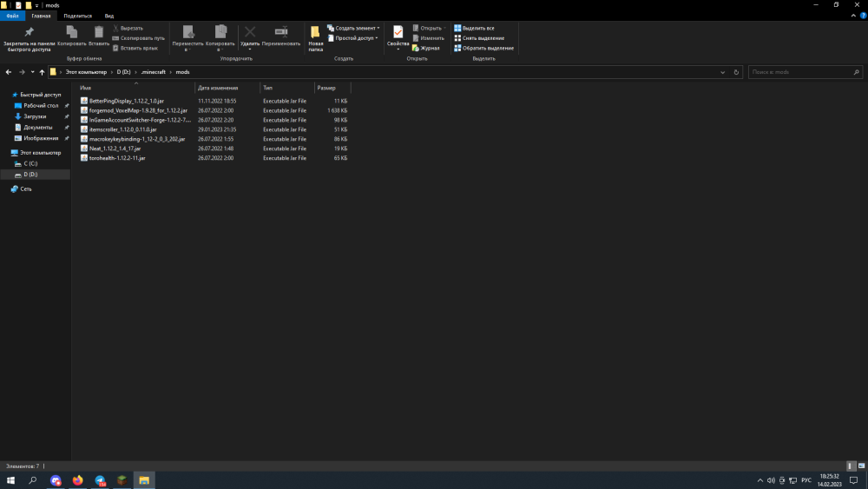Refresh the mods folder view

point(736,72)
